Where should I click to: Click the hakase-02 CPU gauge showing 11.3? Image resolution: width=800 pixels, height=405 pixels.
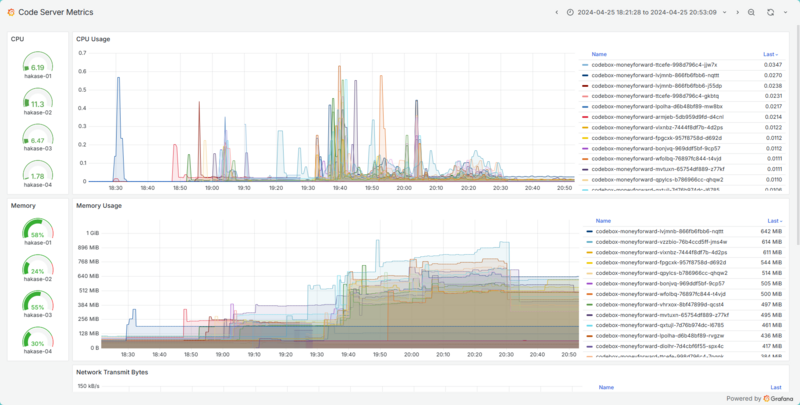pyautogui.click(x=38, y=100)
